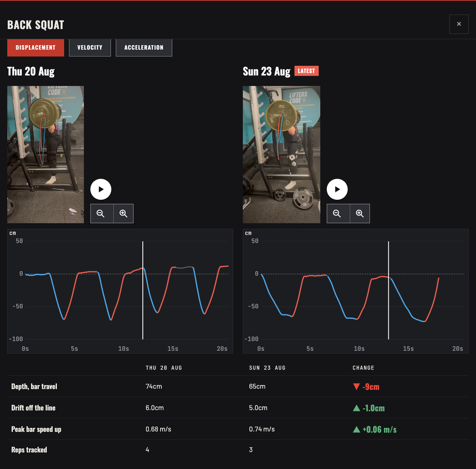Click the 5.0cm drift value
This screenshot has width=476, height=469.
(x=258, y=408)
